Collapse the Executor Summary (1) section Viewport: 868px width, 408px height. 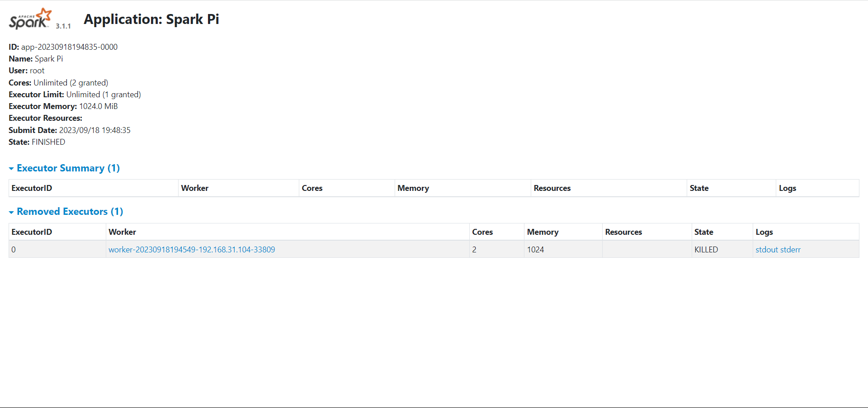coord(64,168)
